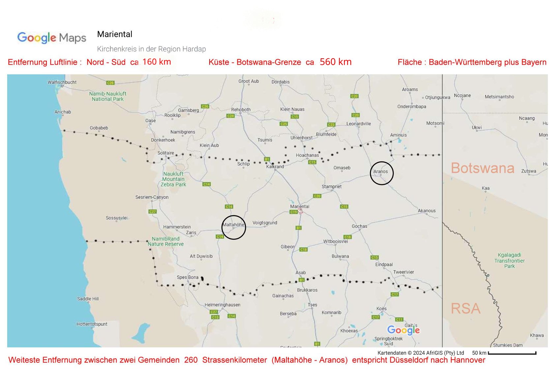This screenshot has width=555, height=392.
Task: Select the Botswana country label
Action: pyautogui.click(x=482, y=168)
